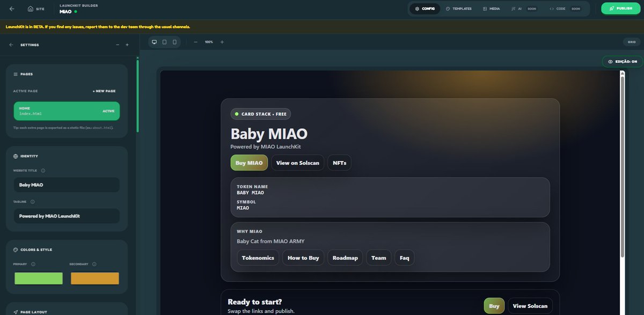Toggle the Edição: ON eye switch
644x315 pixels.
click(623, 62)
